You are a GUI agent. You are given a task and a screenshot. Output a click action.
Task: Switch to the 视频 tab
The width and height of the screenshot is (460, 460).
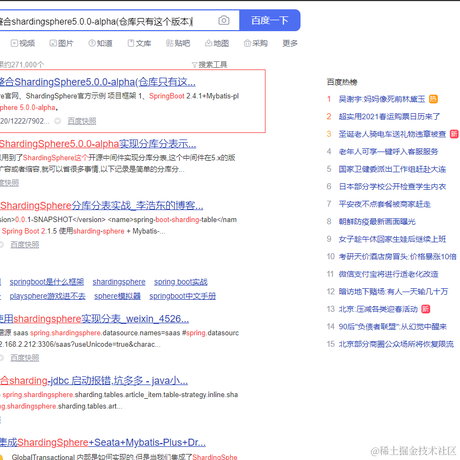23,43
